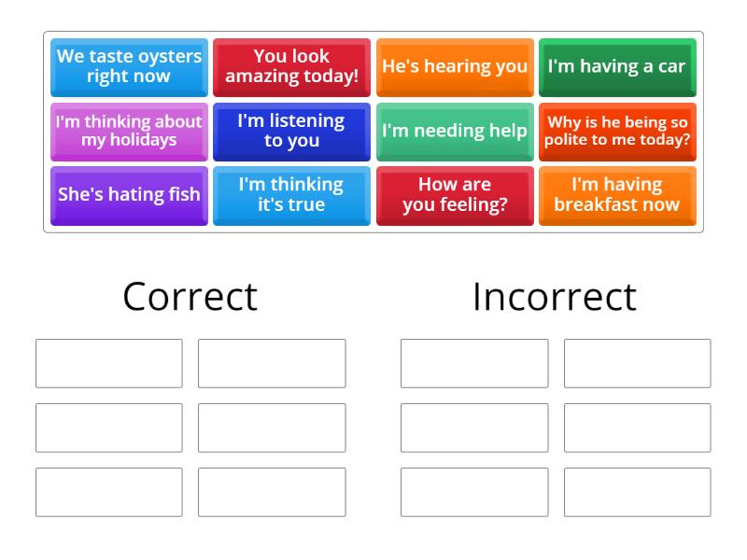Choose the 'I'm needing help' card
The width and height of the screenshot is (747, 560).
tap(455, 131)
